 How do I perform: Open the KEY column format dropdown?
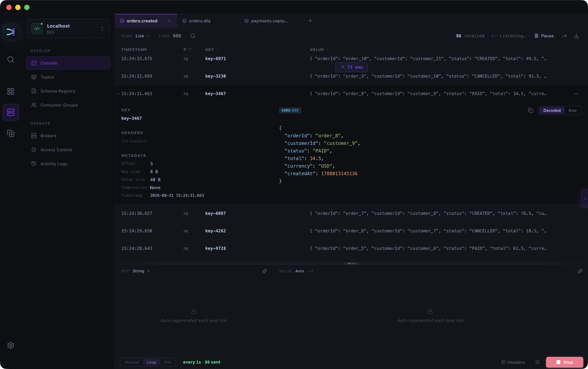pyautogui.click(x=212, y=50)
